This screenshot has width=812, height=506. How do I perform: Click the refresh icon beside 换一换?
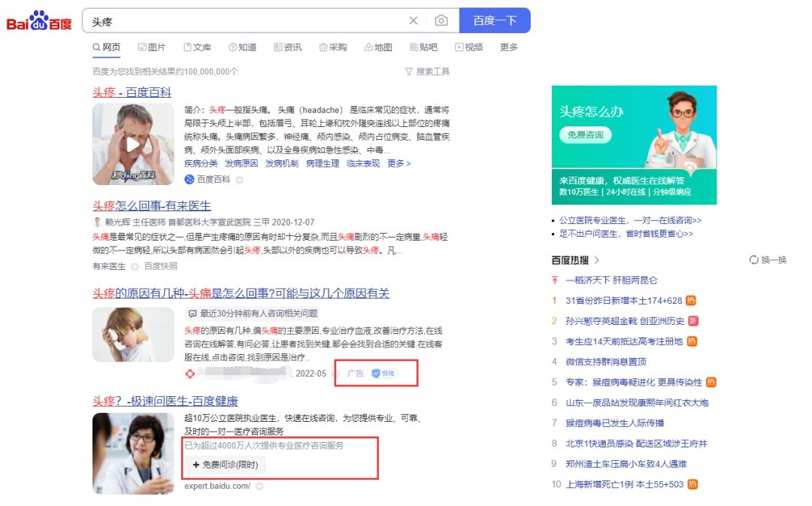754,260
